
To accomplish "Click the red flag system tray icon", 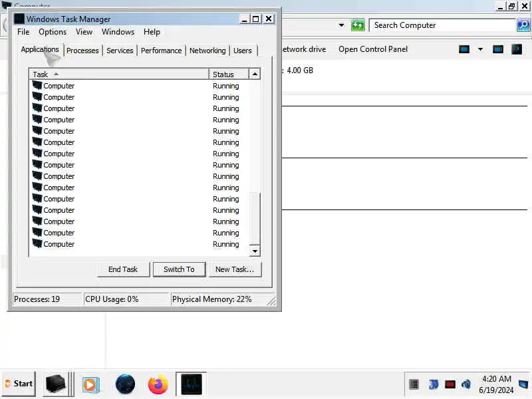I will pyautogui.click(x=450, y=384).
